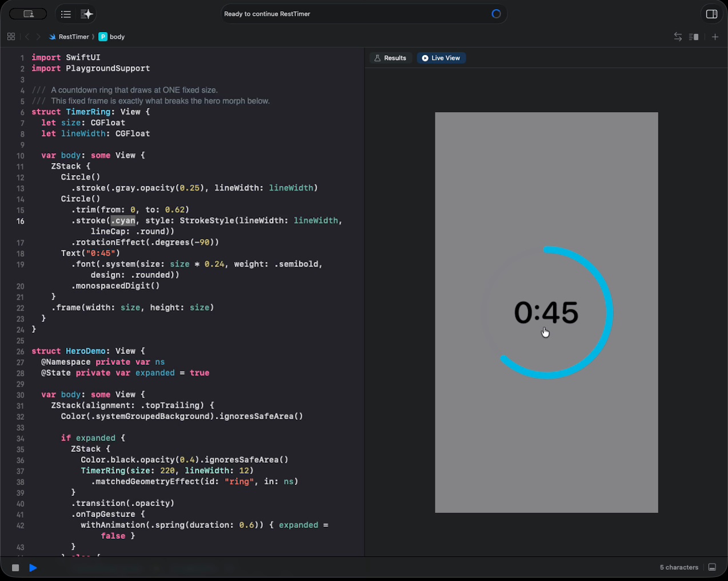Go forward with the right chevron
Screen dimensions: 728x581
click(x=38, y=37)
